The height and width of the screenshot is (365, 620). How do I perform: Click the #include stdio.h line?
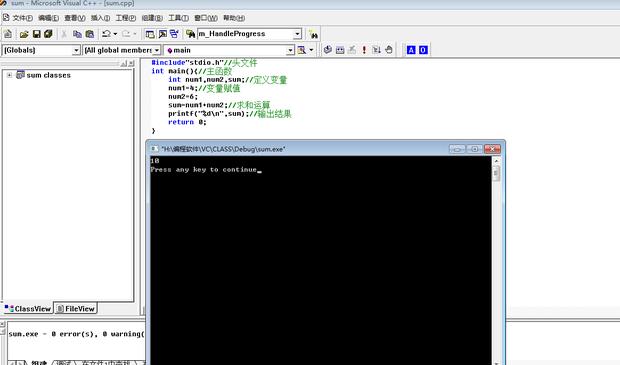pos(204,62)
